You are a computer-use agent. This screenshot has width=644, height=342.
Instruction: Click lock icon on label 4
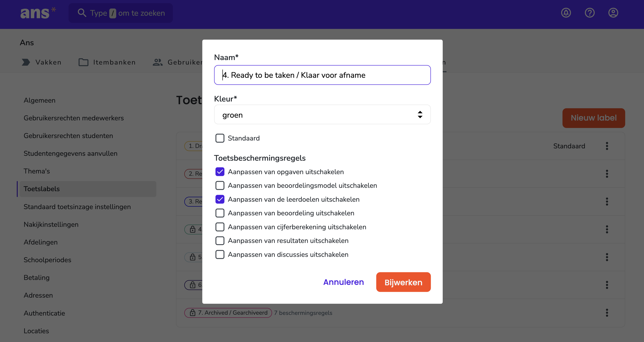coord(193,229)
